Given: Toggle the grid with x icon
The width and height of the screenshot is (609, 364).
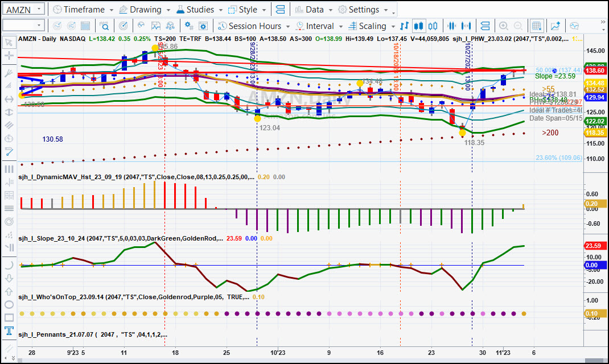Looking at the screenshot, I should click(536, 26).
